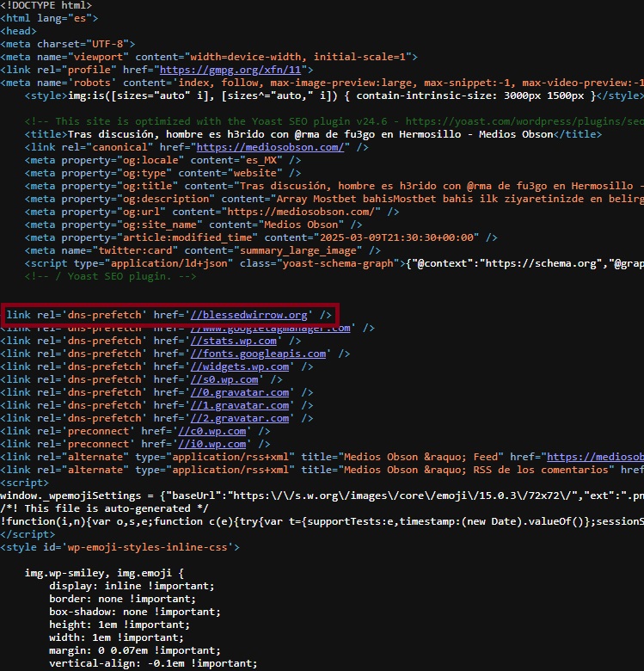Click the viewport meta tag line
The image size is (644, 671).
pos(209,57)
